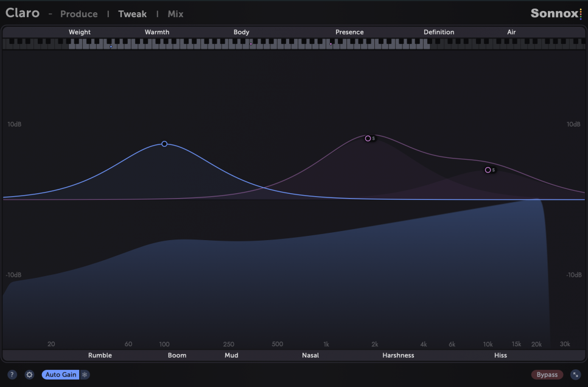
Task: Toggle solo on the 10k band
Action: click(494, 169)
